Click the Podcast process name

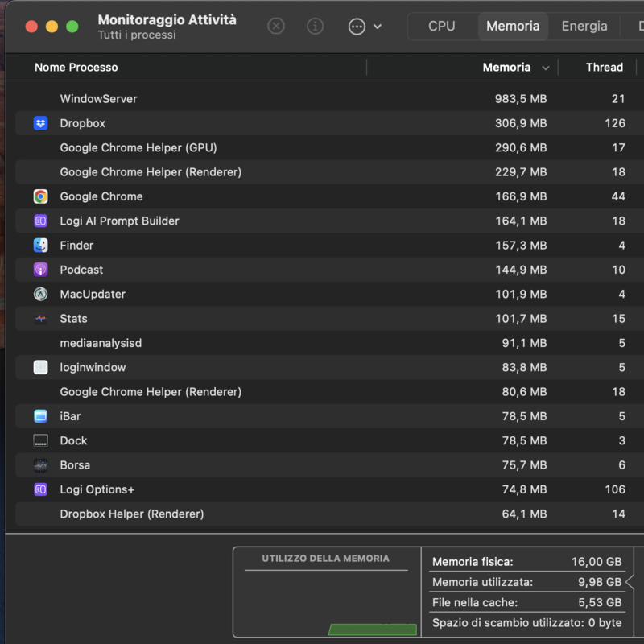81,270
